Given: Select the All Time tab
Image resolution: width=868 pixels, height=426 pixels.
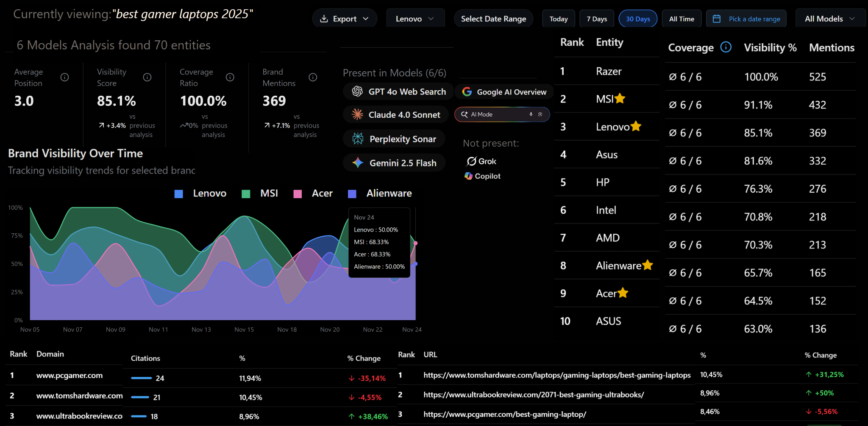Looking at the screenshot, I should pyautogui.click(x=682, y=18).
